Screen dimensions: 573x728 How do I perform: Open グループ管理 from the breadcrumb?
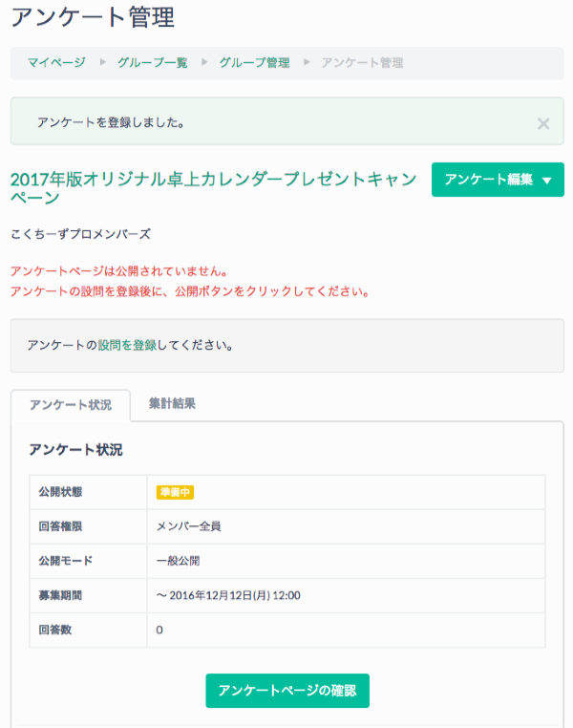click(254, 63)
